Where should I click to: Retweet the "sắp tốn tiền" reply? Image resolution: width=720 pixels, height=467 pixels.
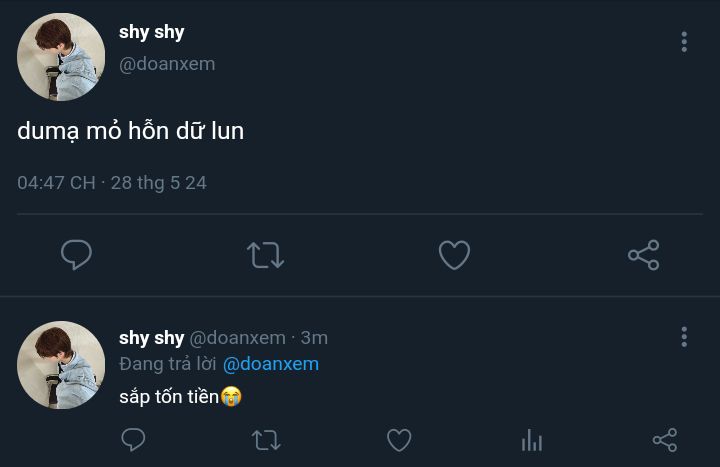[x=266, y=440]
